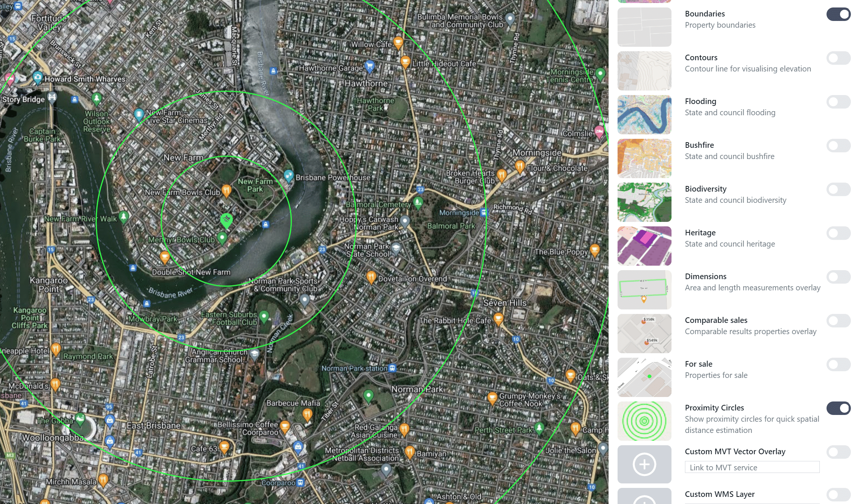The height and width of the screenshot is (504, 852).
Task: Click the Custom MVT Vector Overlay plus icon
Action: (x=644, y=464)
